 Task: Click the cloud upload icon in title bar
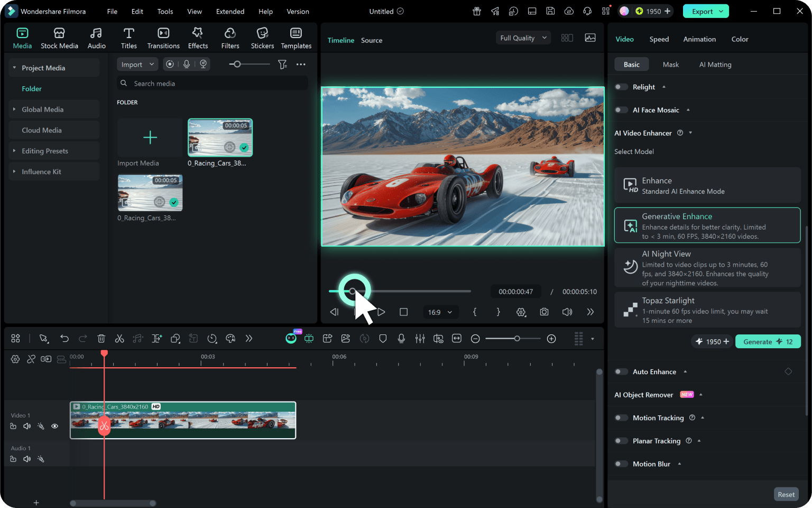[569, 11]
